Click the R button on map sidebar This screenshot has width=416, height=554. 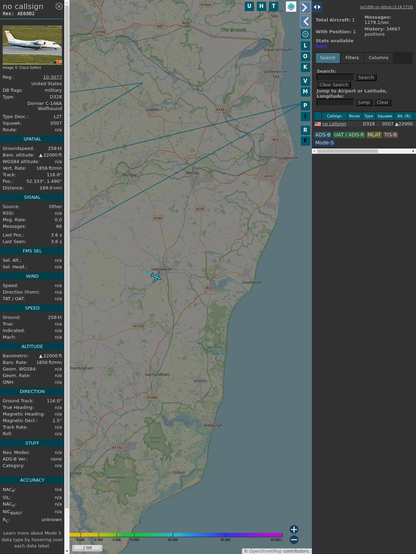coord(305,130)
